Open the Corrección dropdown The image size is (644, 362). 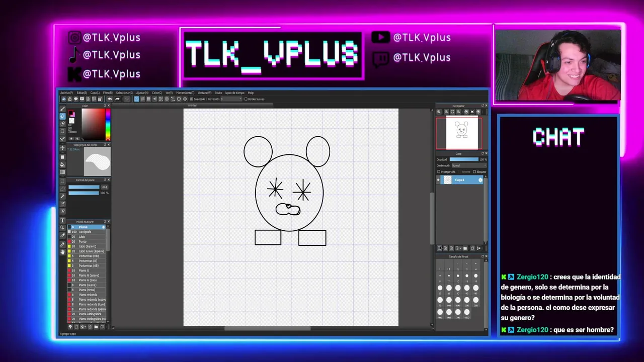pos(231,99)
